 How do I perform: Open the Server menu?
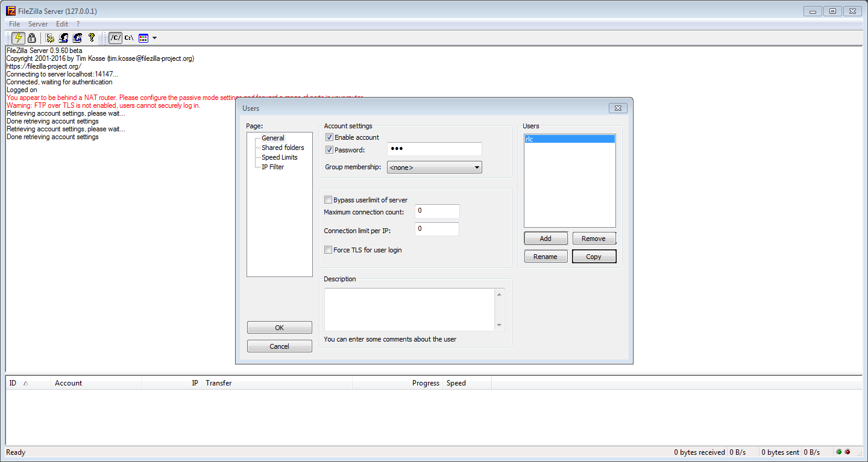click(38, 24)
